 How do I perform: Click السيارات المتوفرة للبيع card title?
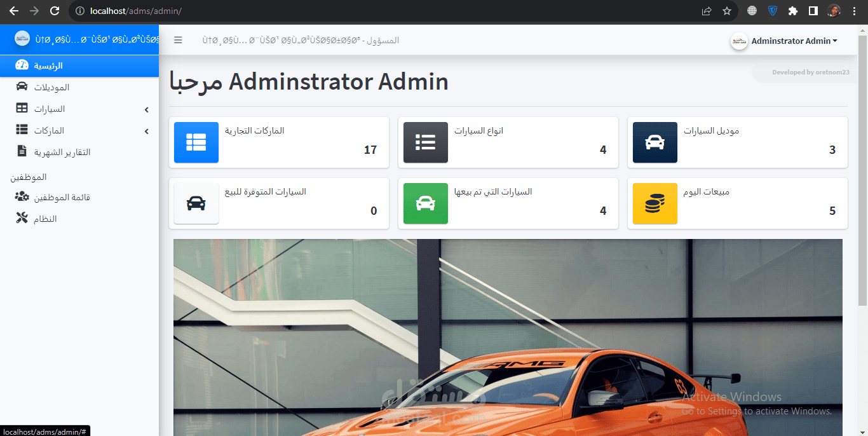pyautogui.click(x=266, y=191)
